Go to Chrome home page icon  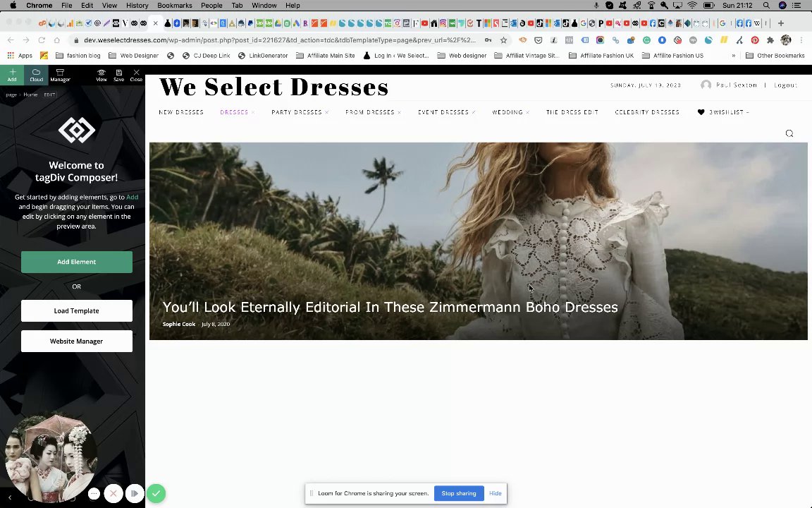[x=57, y=40]
